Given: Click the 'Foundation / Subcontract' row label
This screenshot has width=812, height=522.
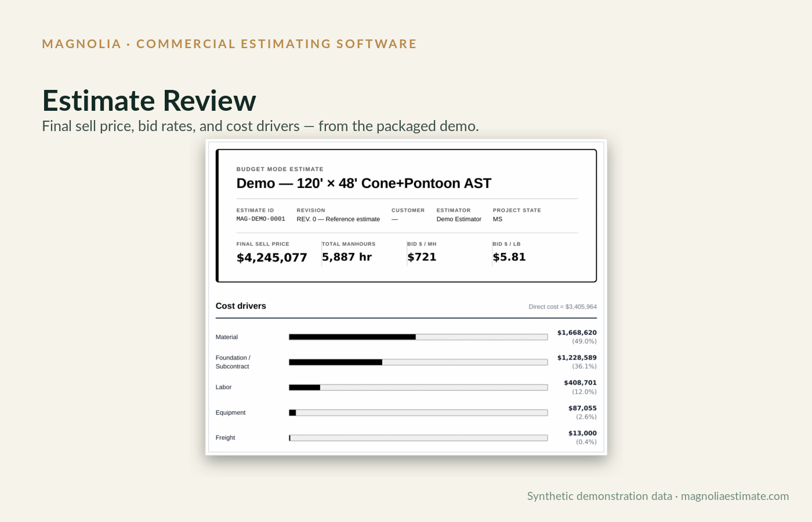Looking at the screenshot, I should point(233,362).
